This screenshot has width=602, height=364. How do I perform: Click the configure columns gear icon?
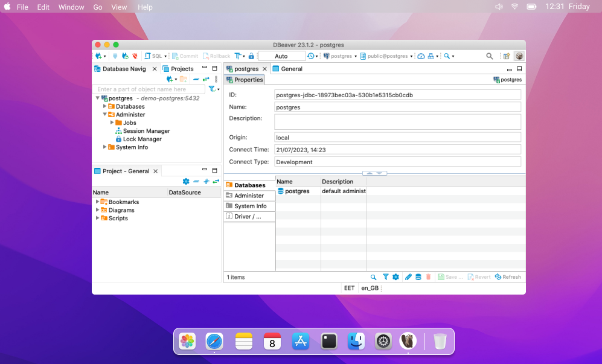coord(396,277)
